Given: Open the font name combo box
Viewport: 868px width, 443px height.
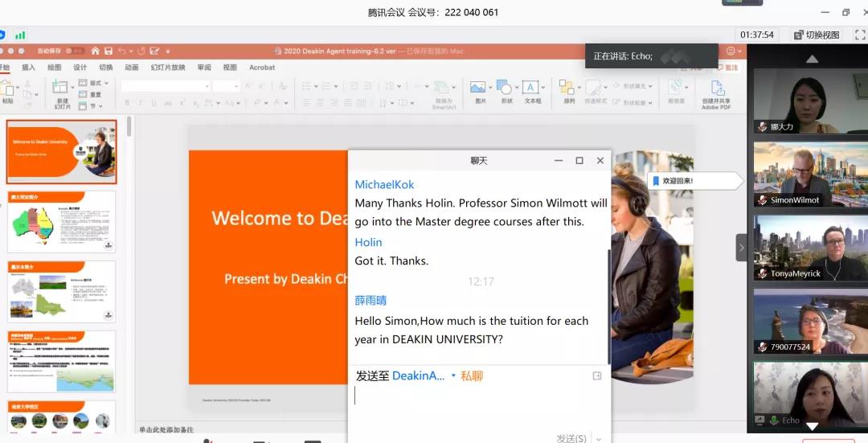Looking at the screenshot, I should 165,86.
